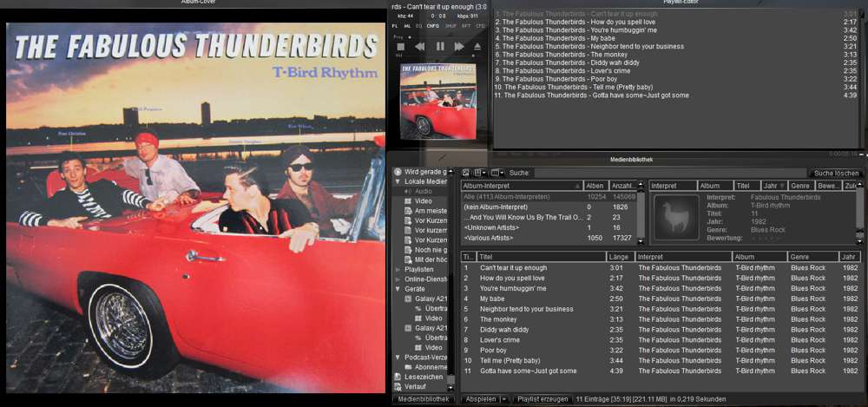The image size is (868, 407).
Task: Skip forward to the next track
Action: [x=458, y=47]
